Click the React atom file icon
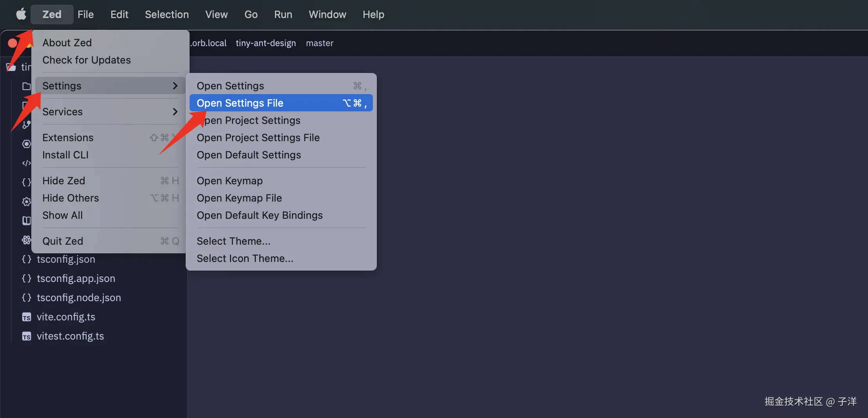The image size is (868, 418). 26,240
